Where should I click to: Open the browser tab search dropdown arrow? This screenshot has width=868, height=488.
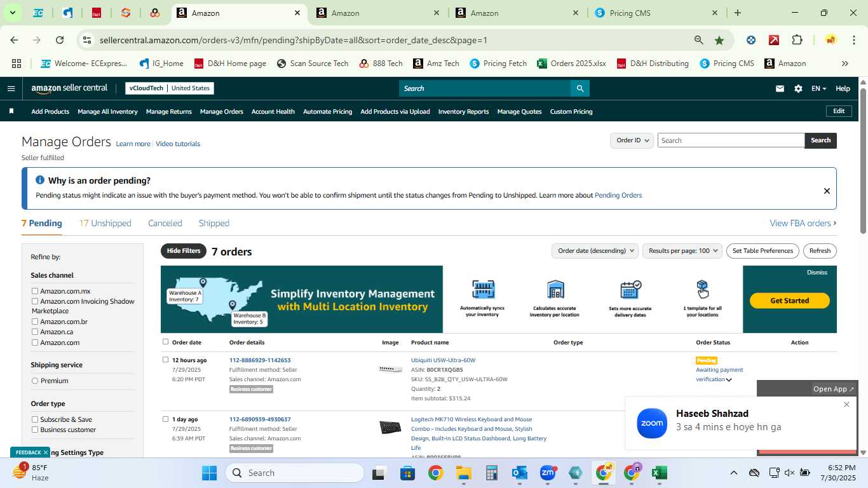pos(13,13)
